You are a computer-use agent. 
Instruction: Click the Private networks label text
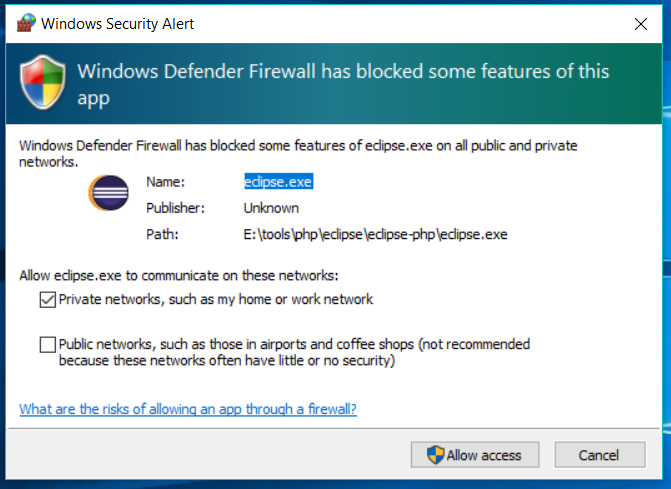pos(216,299)
